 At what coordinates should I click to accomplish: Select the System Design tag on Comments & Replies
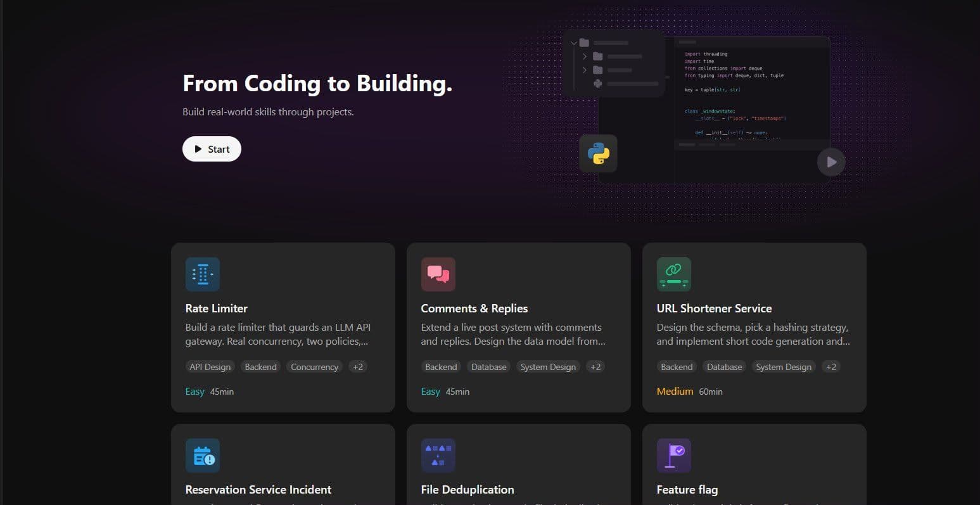pos(548,367)
